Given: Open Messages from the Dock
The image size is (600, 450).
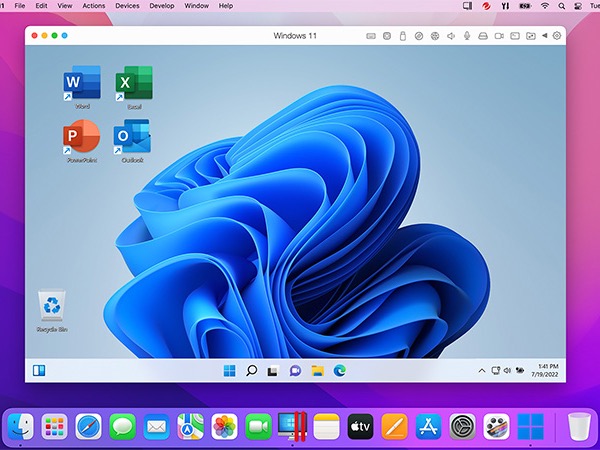Looking at the screenshot, I should coord(122,426).
